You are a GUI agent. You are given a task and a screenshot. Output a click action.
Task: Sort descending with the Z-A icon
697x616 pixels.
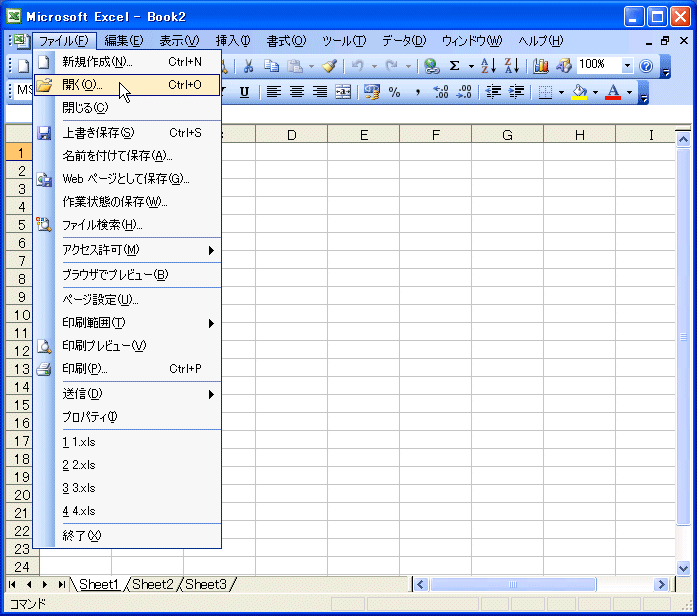[x=512, y=66]
